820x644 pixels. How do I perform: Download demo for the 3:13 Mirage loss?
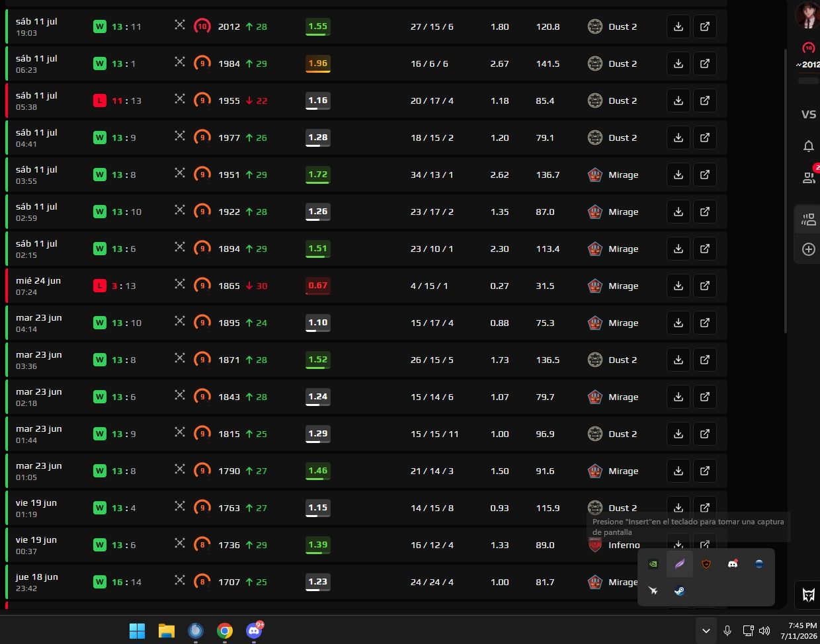[x=678, y=286]
